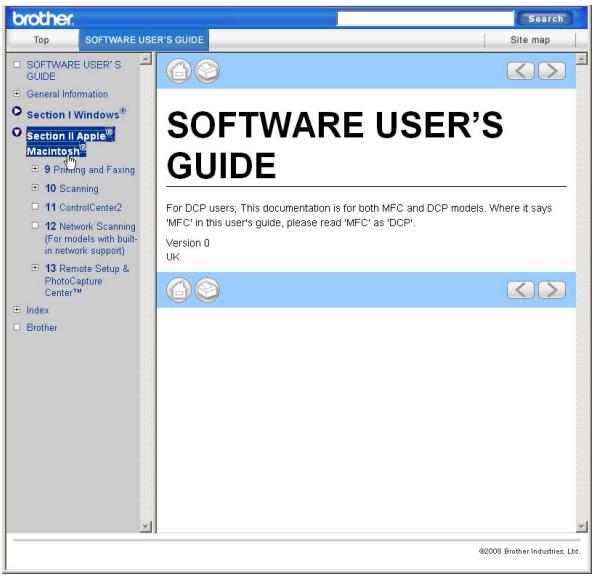Click the 'UK' text
596x576 pixels.
tap(173, 257)
